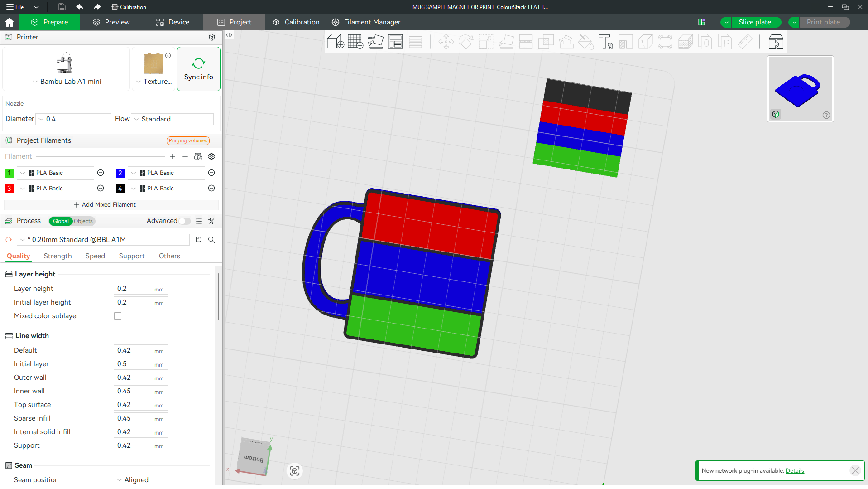The height and width of the screenshot is (489, 868).
Task: Click the Home icon
Action: click(9, 22)
